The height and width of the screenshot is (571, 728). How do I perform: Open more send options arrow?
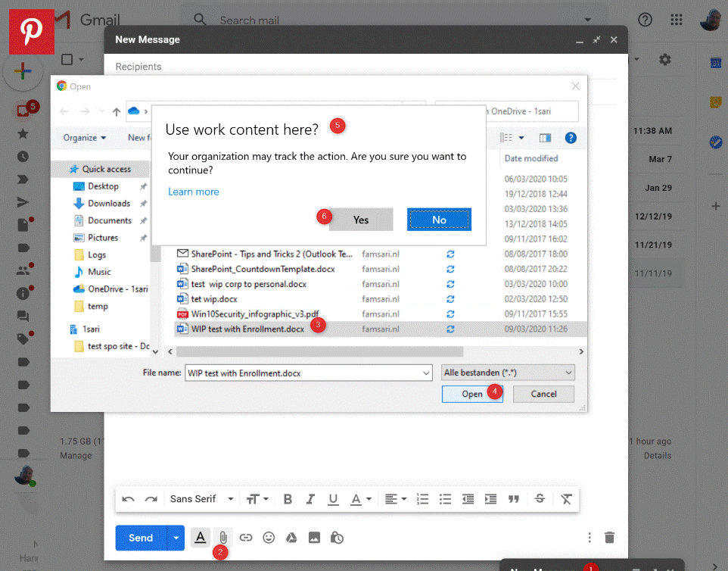[176, 538]
